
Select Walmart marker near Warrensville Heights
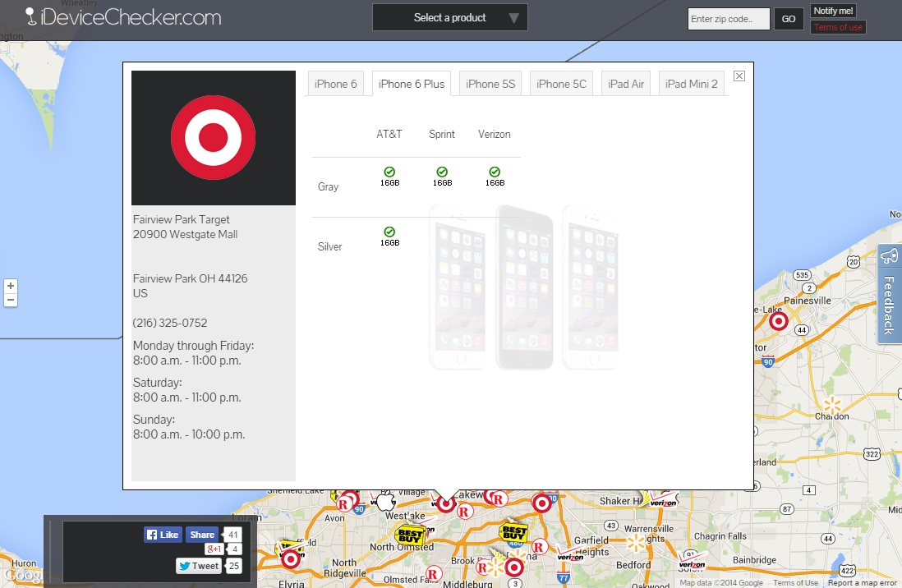(x=636, y=543)
